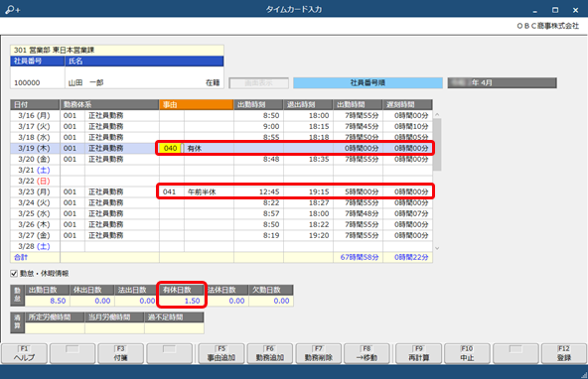Click the 出勤時刻 column header
The image size is (588, 379).
coord(258,105)
